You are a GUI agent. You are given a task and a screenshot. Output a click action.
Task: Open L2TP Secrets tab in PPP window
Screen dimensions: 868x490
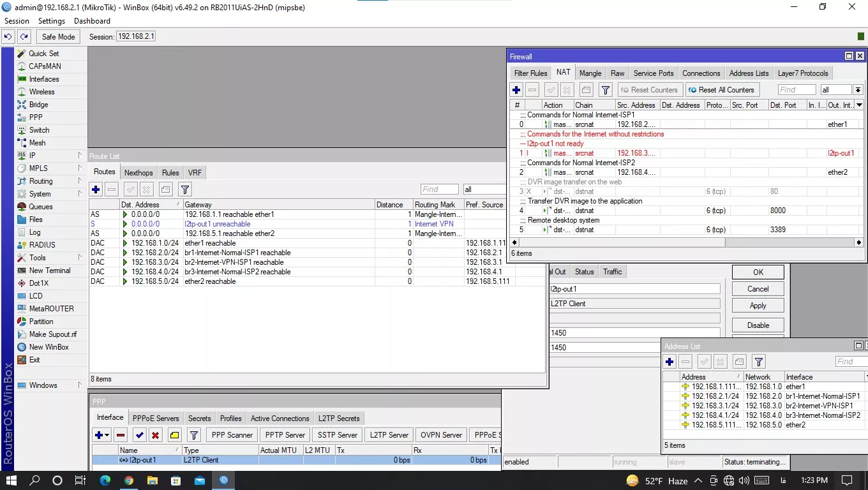(339, 419)
